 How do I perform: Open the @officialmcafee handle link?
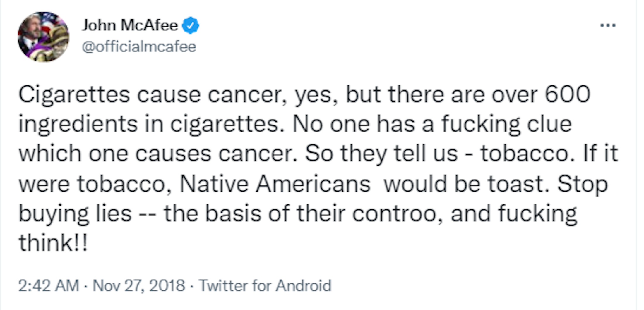point(139,47)
